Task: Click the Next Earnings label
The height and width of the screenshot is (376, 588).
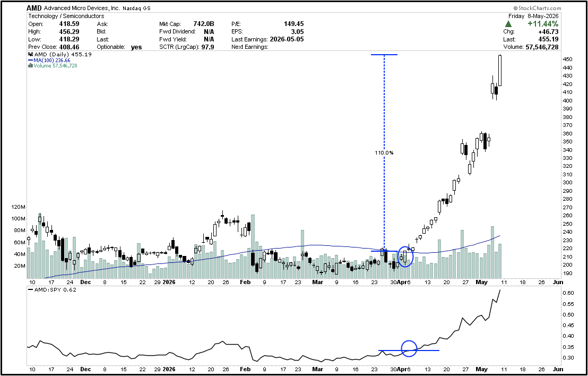Action: pyautogui.click(x=250, y=47)
